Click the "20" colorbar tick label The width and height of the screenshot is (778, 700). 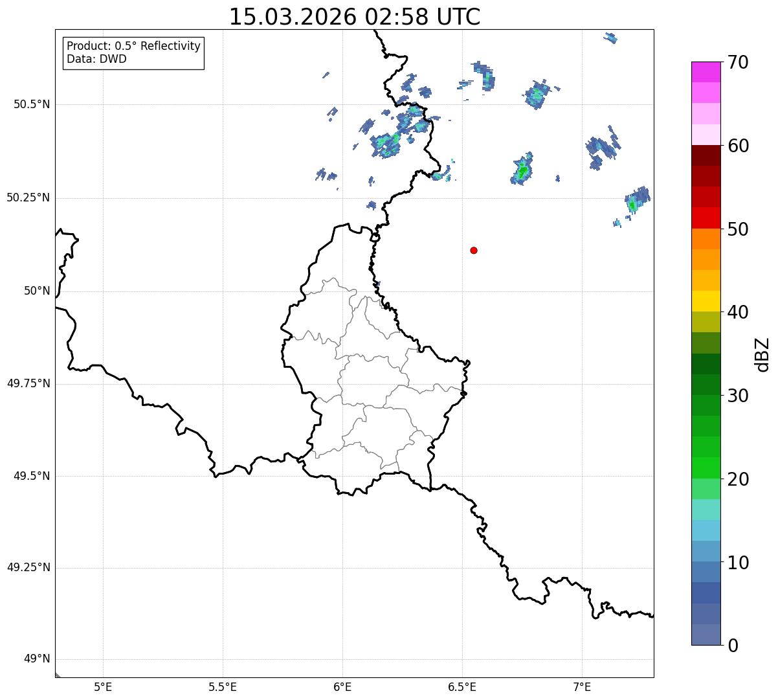point(738,479)
